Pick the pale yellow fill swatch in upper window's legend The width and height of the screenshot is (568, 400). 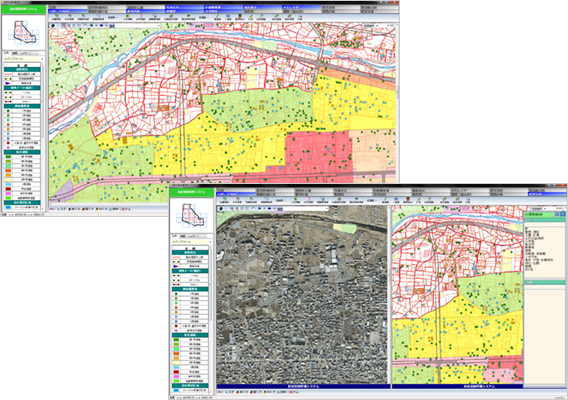[8, 180]
